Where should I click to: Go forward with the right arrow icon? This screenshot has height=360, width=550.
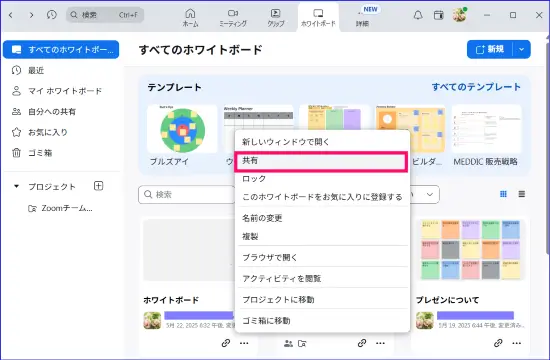(32, 15)
